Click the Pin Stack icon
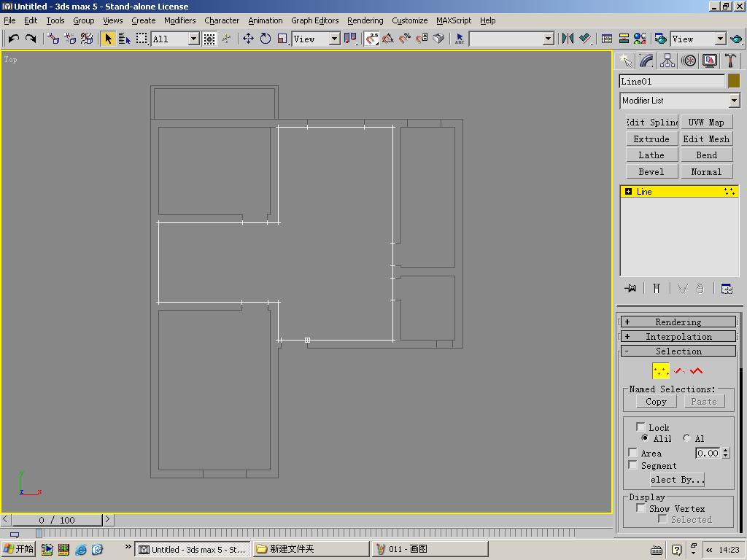This screenshot has height=560, width=747. pyautogui.click(x=630, y=289)
